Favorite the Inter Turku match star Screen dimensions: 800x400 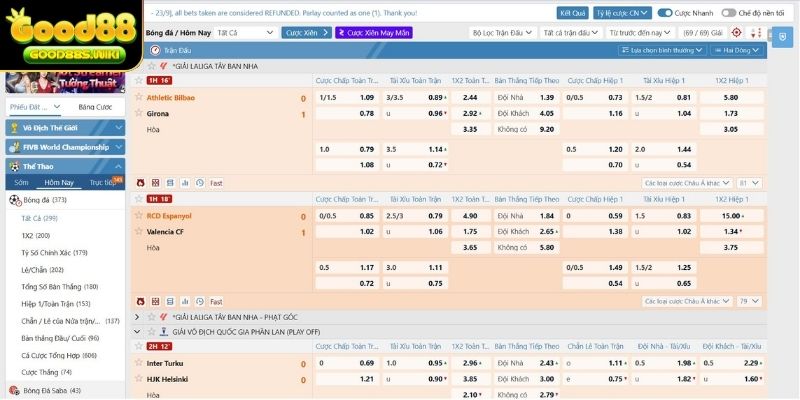[139, 362]
